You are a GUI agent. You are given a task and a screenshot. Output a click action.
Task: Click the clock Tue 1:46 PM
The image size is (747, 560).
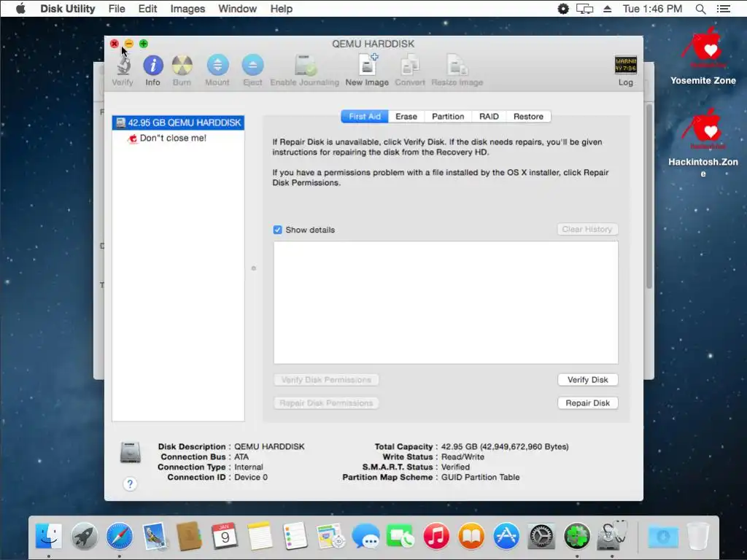pyautogui.click(x=652, y=9)
